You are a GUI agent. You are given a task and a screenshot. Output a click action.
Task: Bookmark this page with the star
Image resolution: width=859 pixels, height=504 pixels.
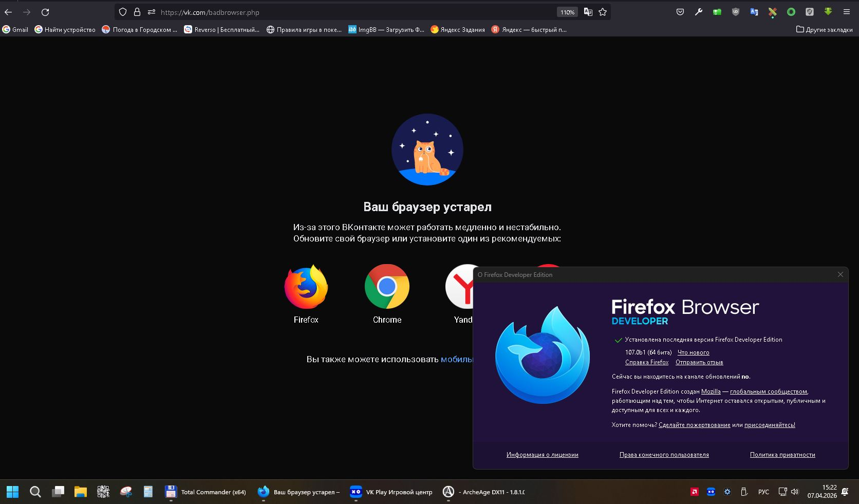603,12
